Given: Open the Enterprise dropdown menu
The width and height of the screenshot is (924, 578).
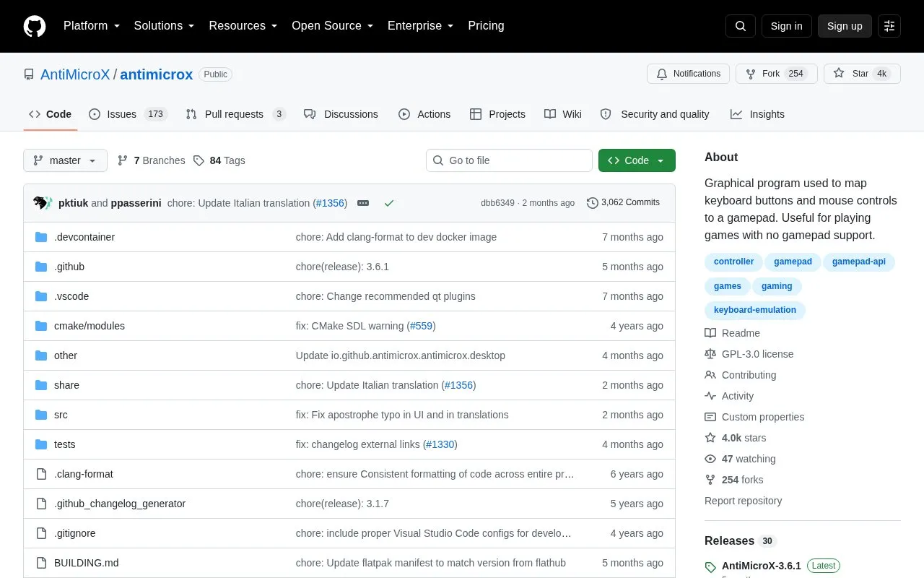Looking at the screenshot, I should click(421, 26).
